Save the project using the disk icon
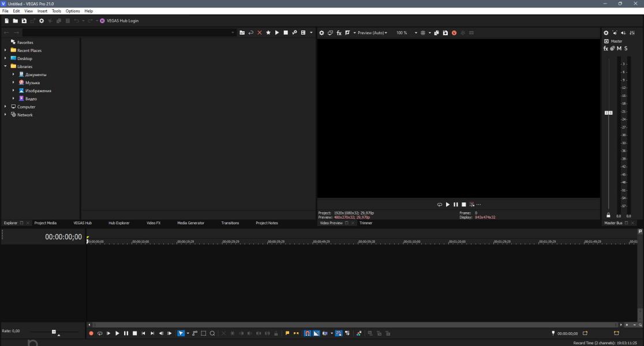Image resolution: width=644 pixels, height=346 pixels. (24, 21)
